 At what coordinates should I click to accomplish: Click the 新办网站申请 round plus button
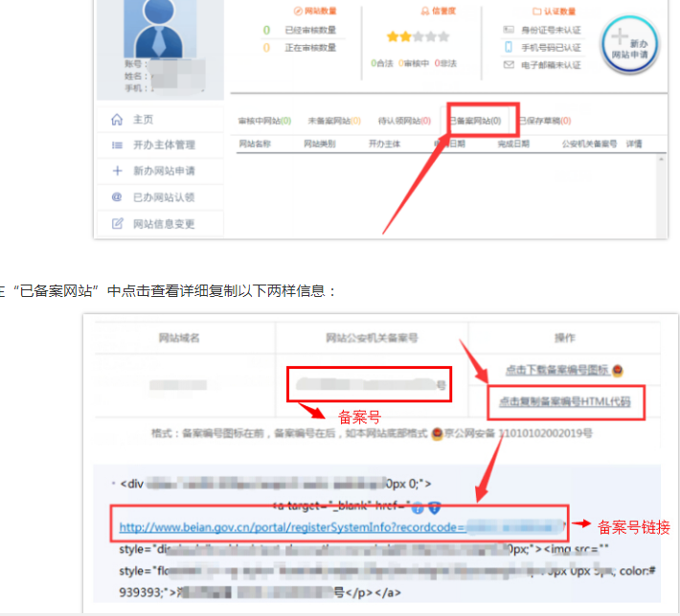pyautogui.click(x=628, y=46)
